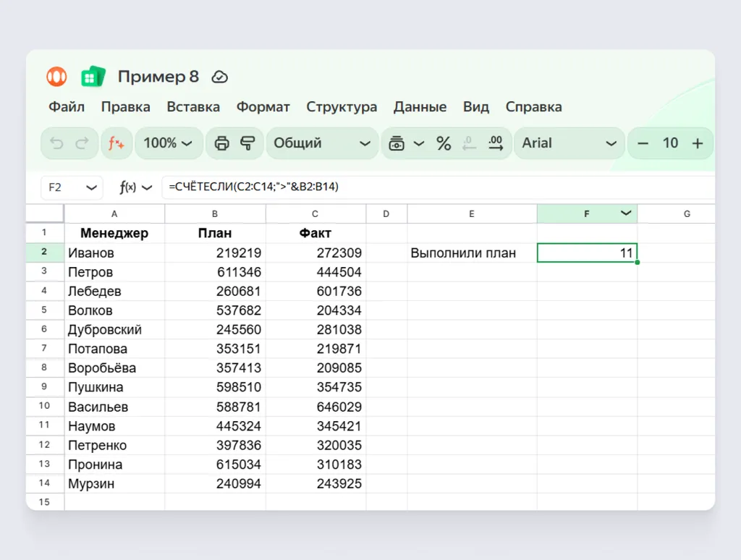The height and width of the screenshot is (560, 741).
Task: Click the font size value 10
Action: click(x=670, y=143)
